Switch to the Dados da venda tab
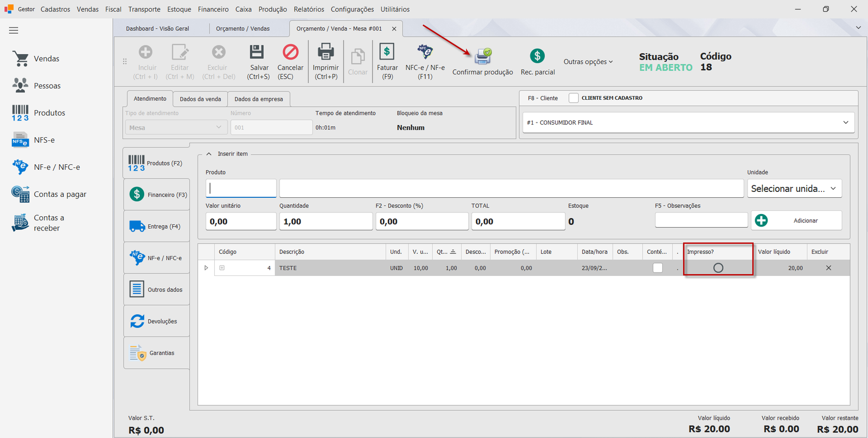This screenshot has height=438, width=868. click(200, 99)
